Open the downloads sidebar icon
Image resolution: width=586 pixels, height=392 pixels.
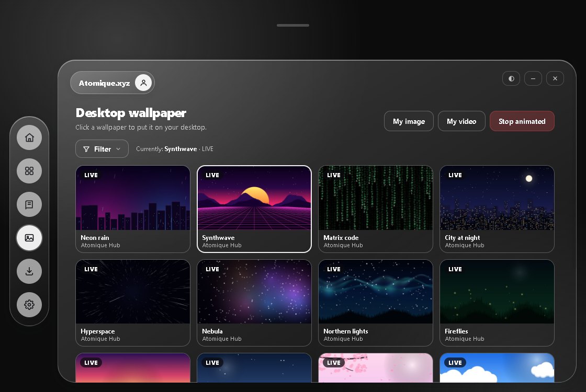pos(29,271)
